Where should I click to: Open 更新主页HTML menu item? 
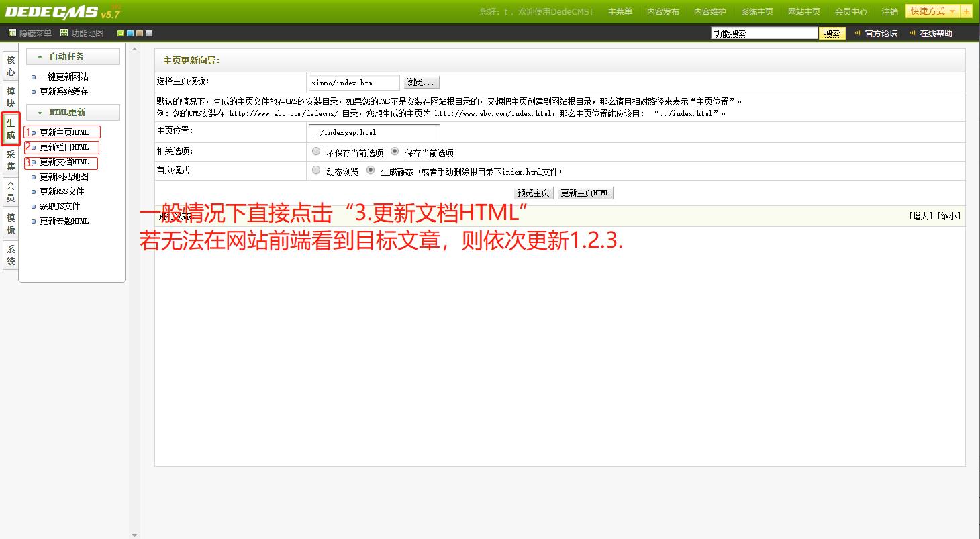pyautogui.click(x=64, y=132)
